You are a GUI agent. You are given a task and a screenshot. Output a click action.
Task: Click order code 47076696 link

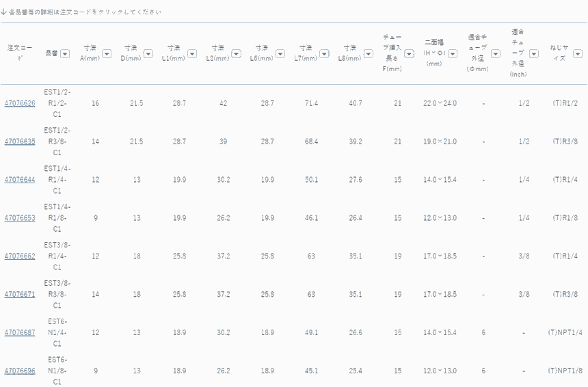point(20,371)
